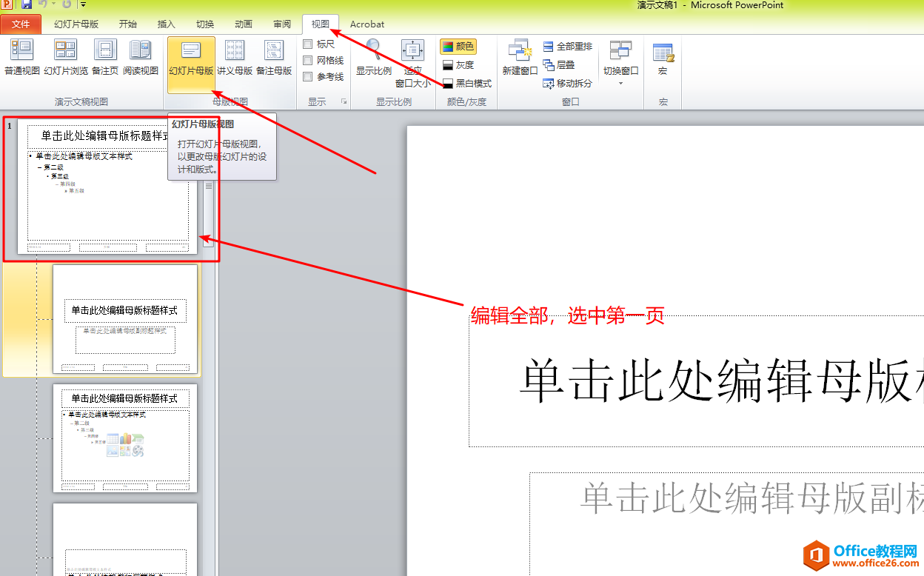Open the quick access toolbar customize dropdown

coord(84,5)
